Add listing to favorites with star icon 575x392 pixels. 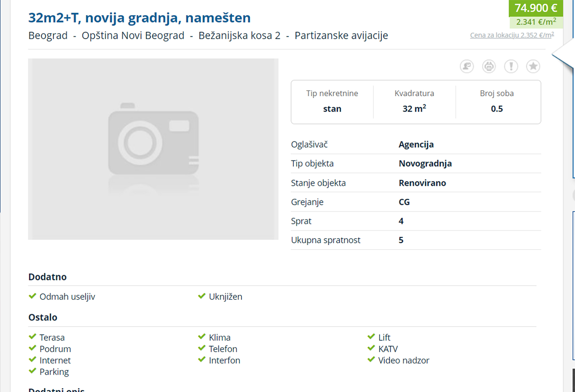pyautogui.click(x=533, y=66)
